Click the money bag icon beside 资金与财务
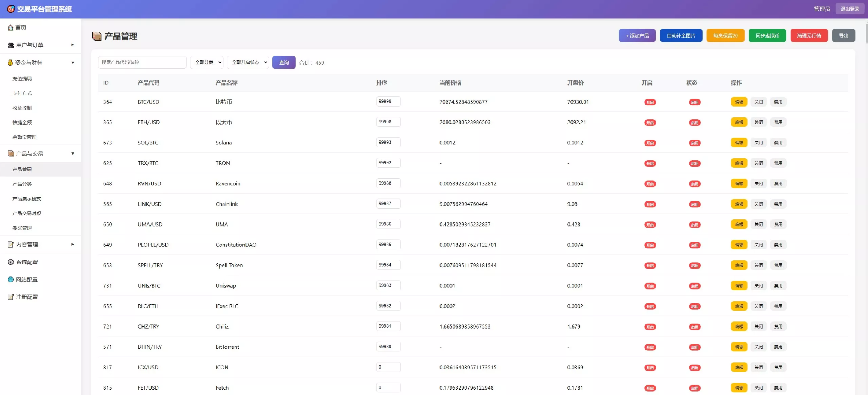Viewport: 868px width, 395px height. [10, 63]
